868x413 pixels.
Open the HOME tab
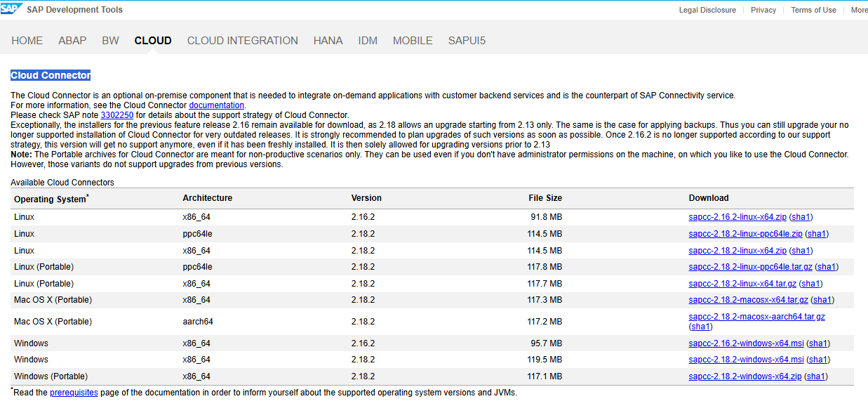[x=27, y=41]
